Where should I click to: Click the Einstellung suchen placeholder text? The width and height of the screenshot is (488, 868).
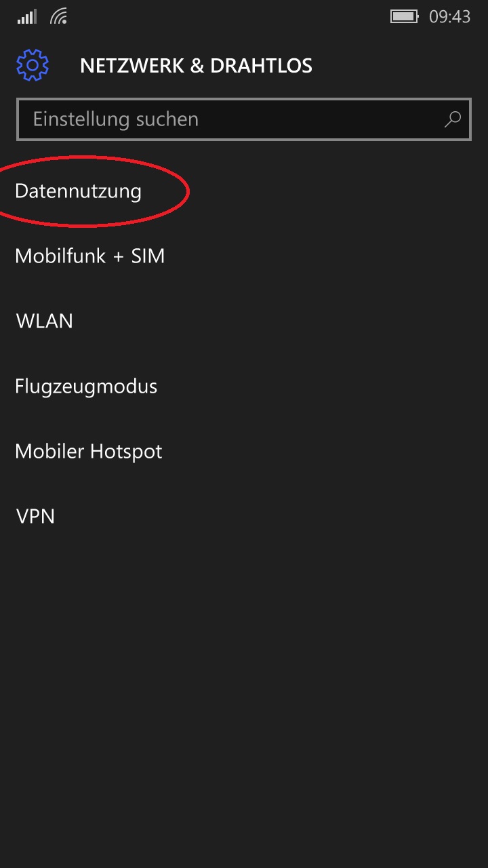[116, 119]
